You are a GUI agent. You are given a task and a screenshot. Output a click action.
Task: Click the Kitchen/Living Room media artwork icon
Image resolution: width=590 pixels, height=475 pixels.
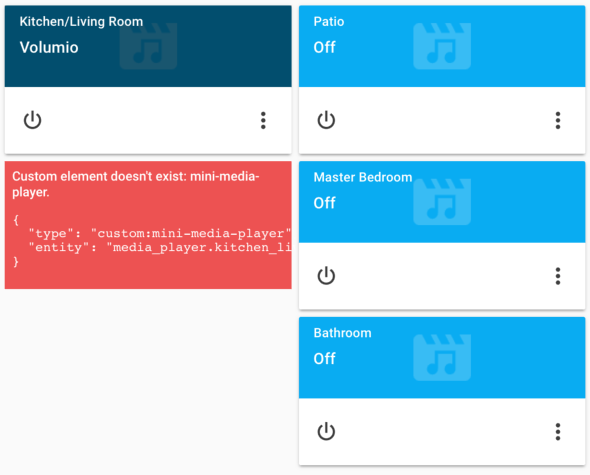tap(148, 46)
